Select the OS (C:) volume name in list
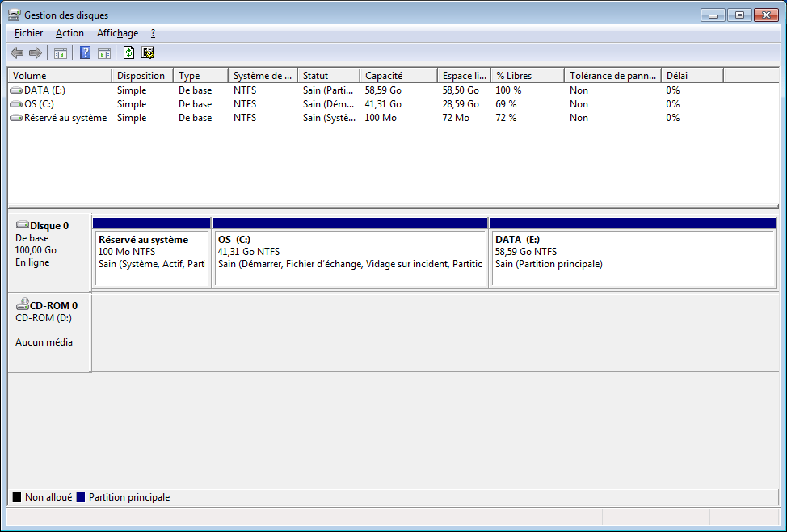The height and width of the screenshot is (532, 787). pos(39,104)
